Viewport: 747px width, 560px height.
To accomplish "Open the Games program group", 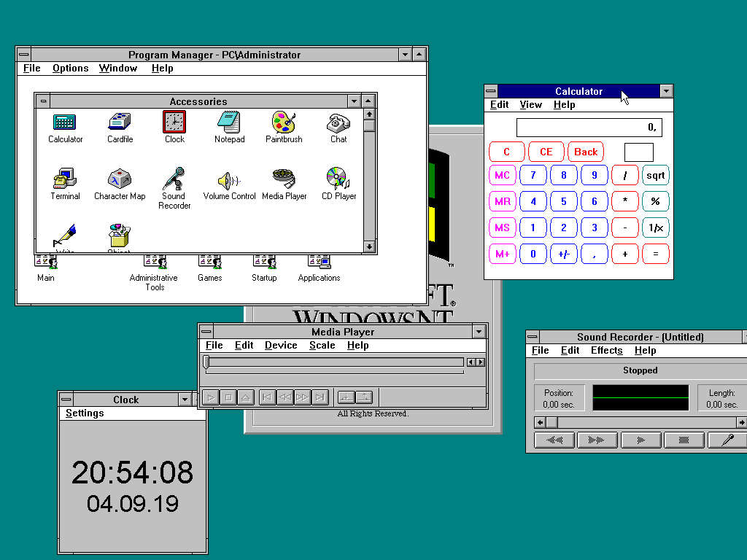I will [x=210, y=262].
